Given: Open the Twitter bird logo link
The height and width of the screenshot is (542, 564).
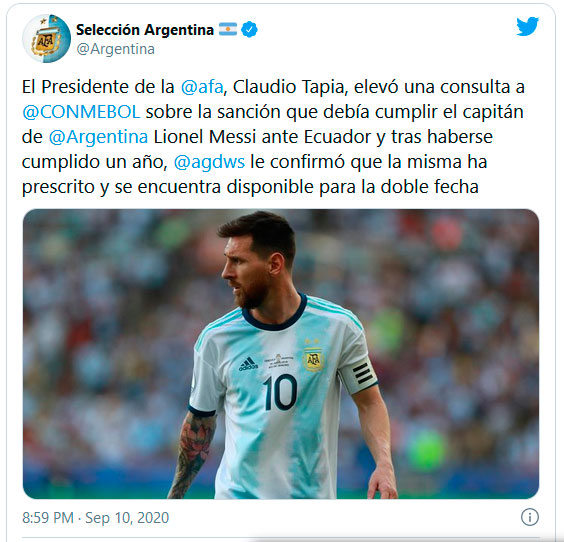Looking at the screenshot, I should tap(527, 26).
